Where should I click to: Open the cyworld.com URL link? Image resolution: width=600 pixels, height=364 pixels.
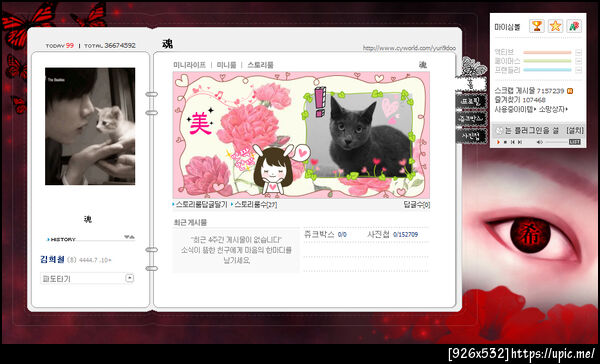point(409,48)
